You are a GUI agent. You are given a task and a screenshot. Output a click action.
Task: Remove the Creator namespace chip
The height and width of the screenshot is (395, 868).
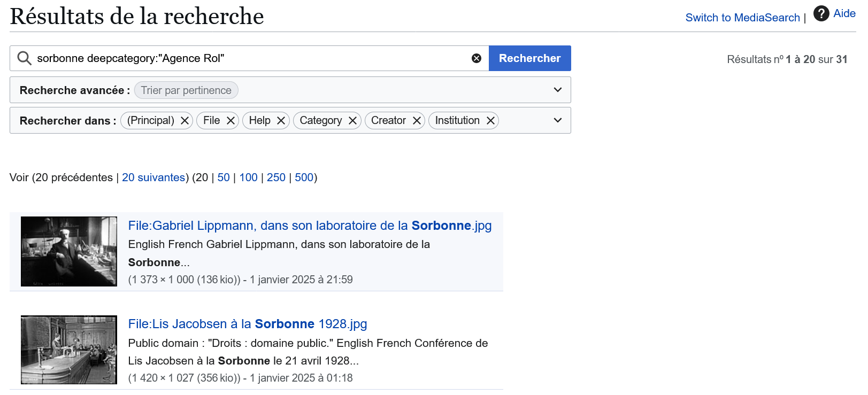(x=417, y=121)
